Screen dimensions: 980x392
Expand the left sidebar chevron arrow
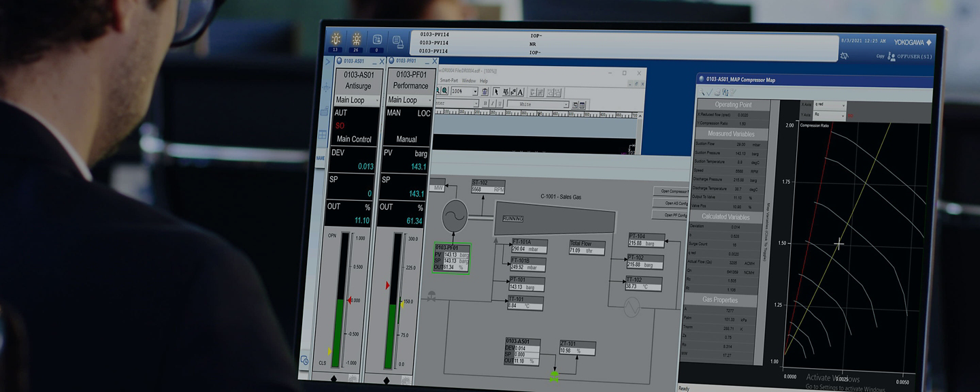coord(327,62)
